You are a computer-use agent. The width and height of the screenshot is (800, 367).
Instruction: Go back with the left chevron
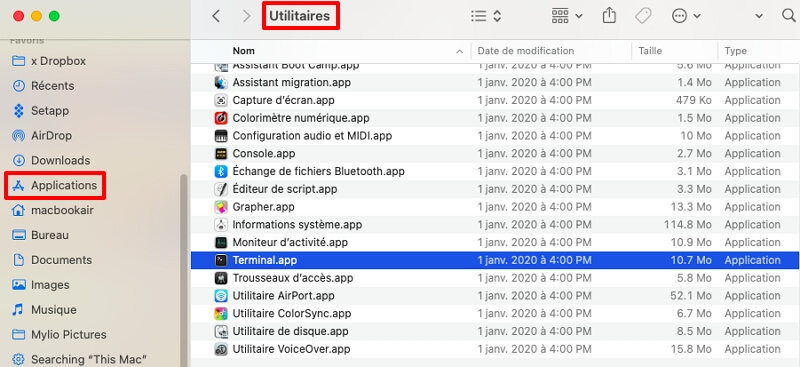coord(216,16)
